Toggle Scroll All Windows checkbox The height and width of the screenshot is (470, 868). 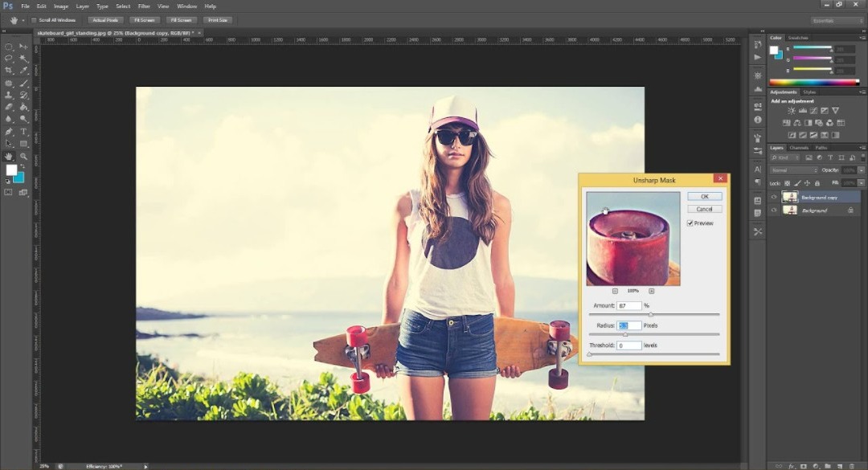point(34,19)
